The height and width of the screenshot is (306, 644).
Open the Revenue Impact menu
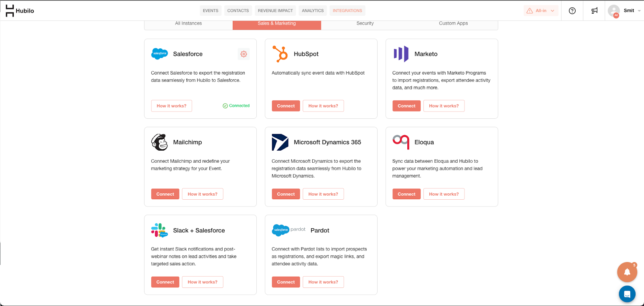[x=275, y=10]
